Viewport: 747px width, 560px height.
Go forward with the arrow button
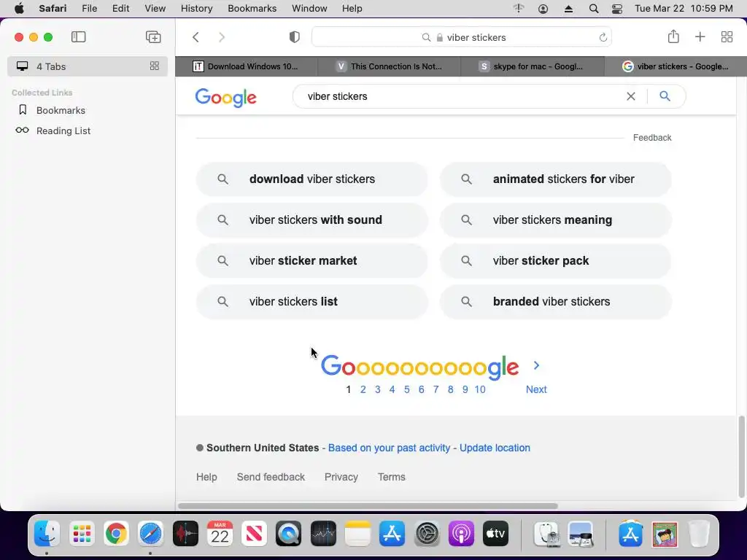(222, 37)
